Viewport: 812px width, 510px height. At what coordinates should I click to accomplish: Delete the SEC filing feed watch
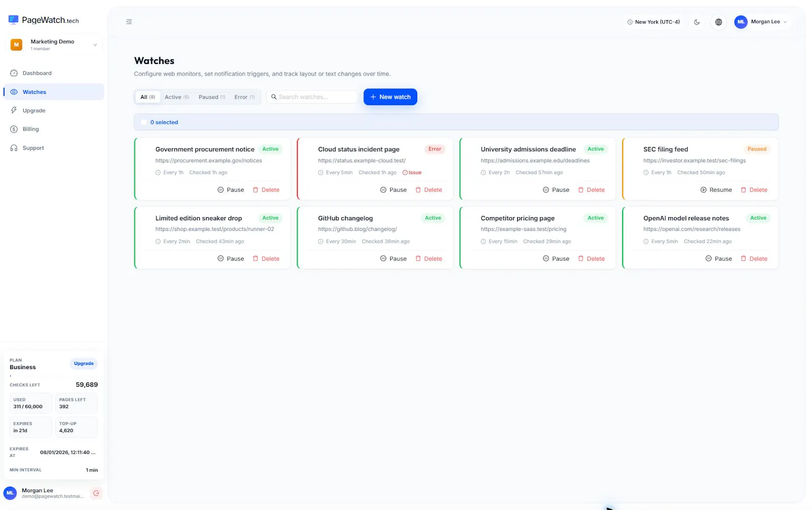tap(754, 190)
